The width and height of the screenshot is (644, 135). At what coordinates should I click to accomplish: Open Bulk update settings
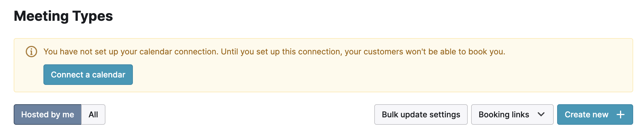(421, 114)
